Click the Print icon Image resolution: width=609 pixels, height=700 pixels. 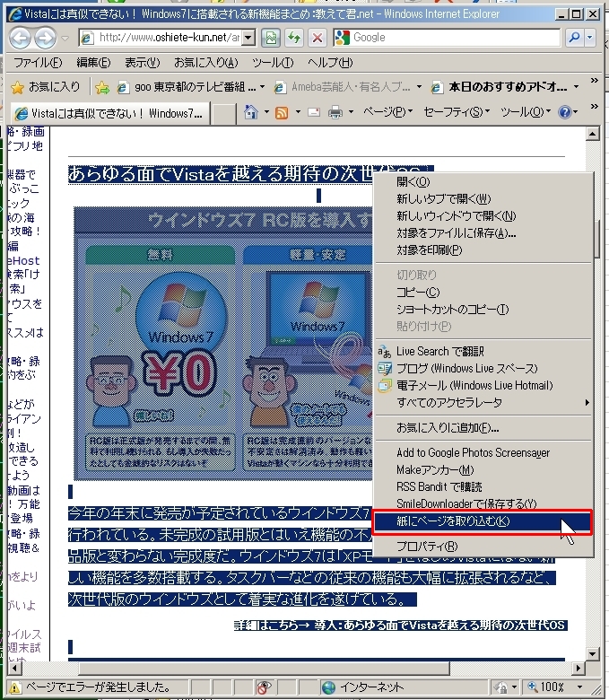tap(335, 112)
